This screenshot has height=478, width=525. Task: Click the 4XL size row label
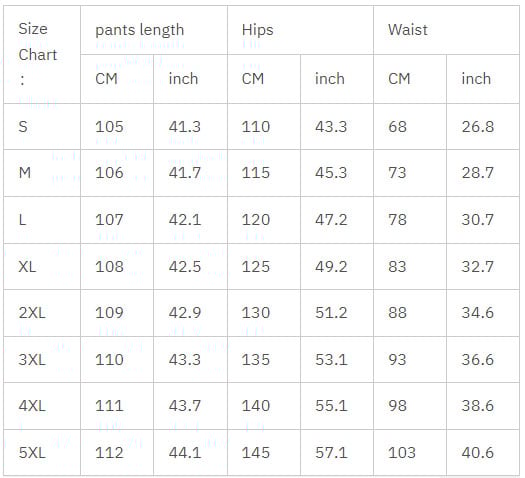pyautogui.click(x=42, y=406)
